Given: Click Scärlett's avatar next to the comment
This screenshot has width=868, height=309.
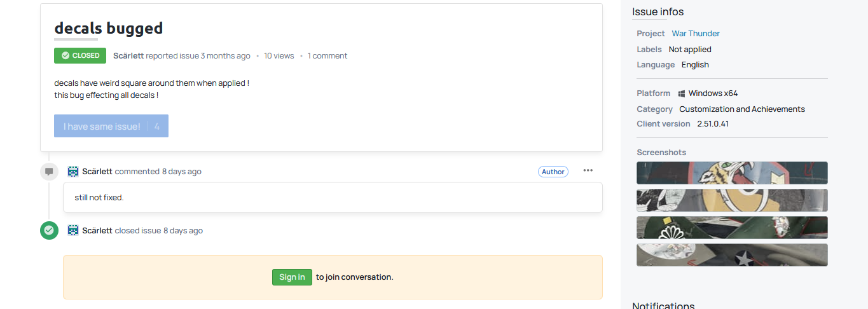Looking at the screenshot, I should click(73, 172).
